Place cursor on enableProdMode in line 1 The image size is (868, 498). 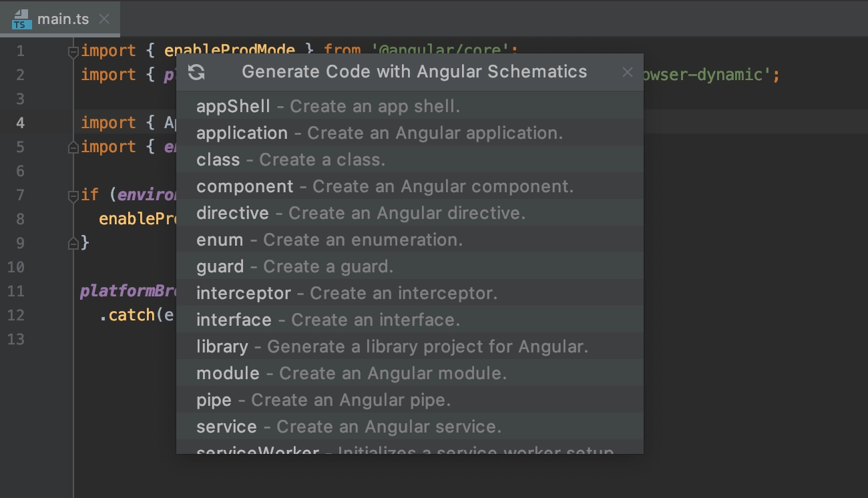[230, 50]
